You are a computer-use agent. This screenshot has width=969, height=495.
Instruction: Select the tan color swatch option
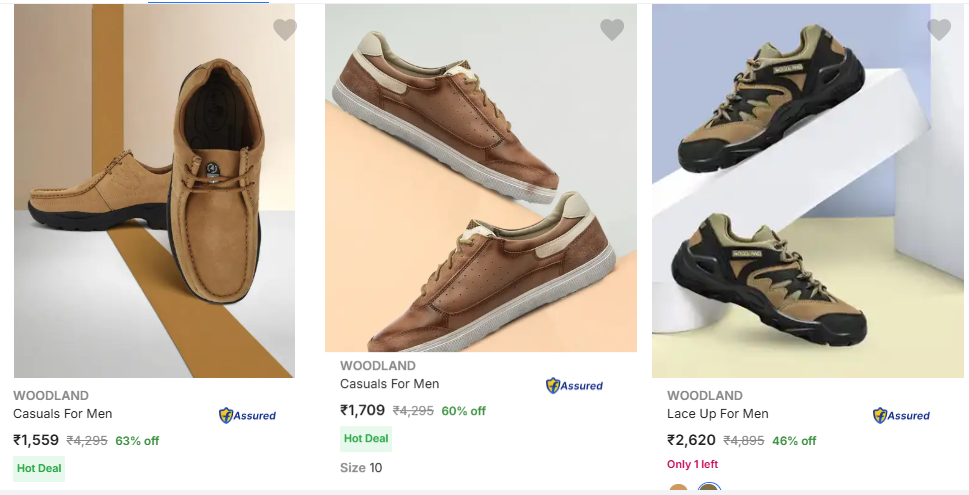tap(679, 490)
